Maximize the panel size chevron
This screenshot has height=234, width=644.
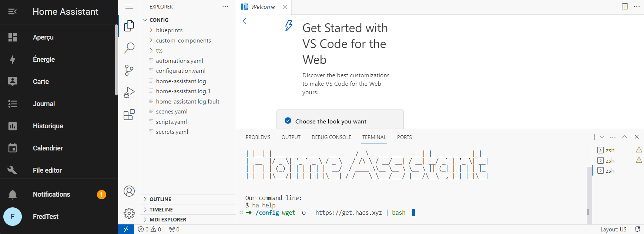click(625, 137)
